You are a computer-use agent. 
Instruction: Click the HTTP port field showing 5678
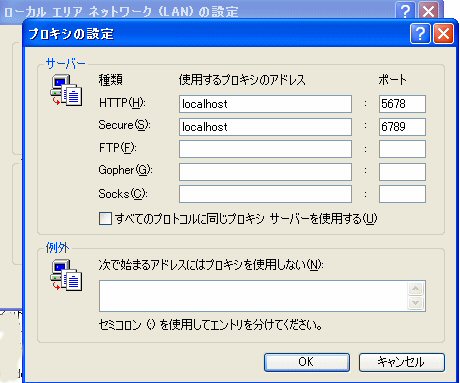(x=402, y=104)
